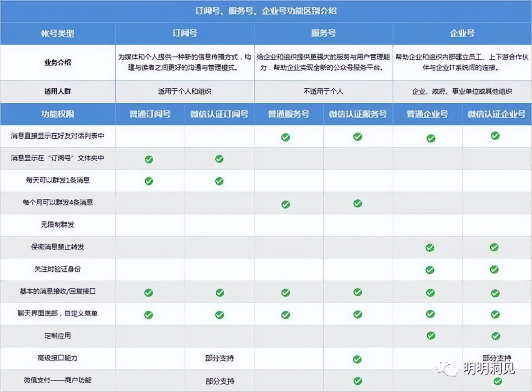
Task: Click the 普通服务号 checkmark for 消息直接显示在好友对话列表中
Action: (285, 138)
